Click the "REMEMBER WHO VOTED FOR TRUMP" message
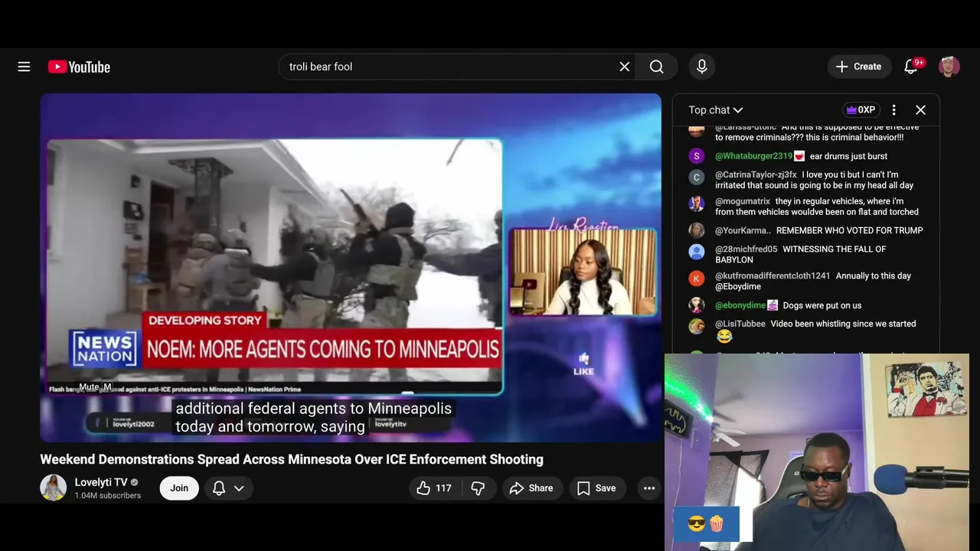The image size is (980, 551). [850, 230]
